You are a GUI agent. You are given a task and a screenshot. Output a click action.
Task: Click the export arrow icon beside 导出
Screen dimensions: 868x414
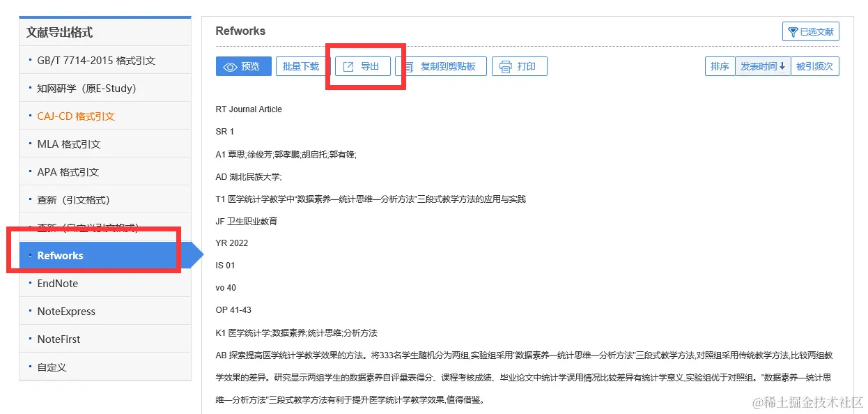click(x=349, y=67)
